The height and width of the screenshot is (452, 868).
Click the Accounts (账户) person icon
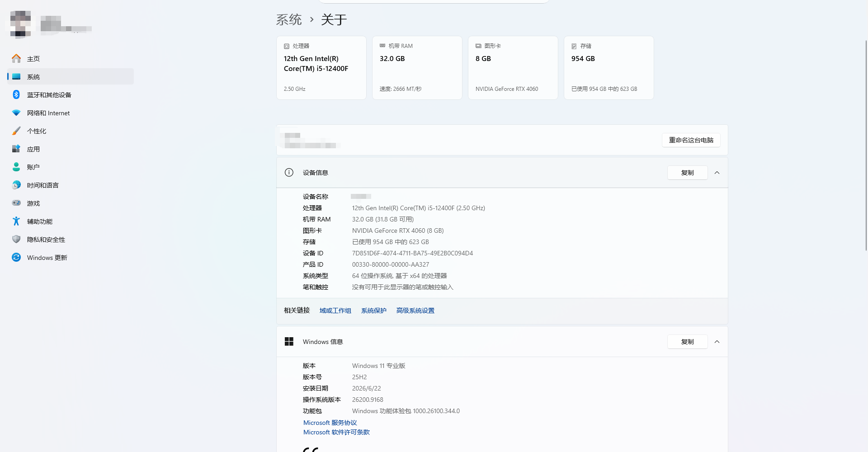[x=16, y=167]
